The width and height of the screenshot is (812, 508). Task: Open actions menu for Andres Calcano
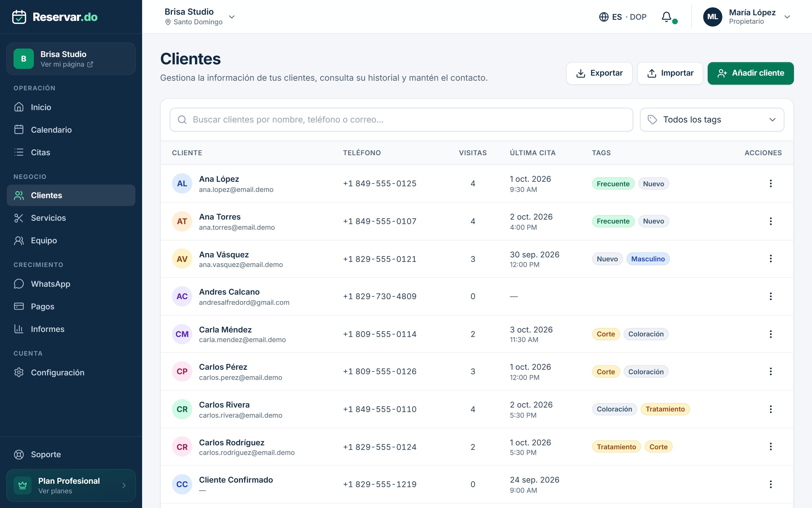point(770,296)
